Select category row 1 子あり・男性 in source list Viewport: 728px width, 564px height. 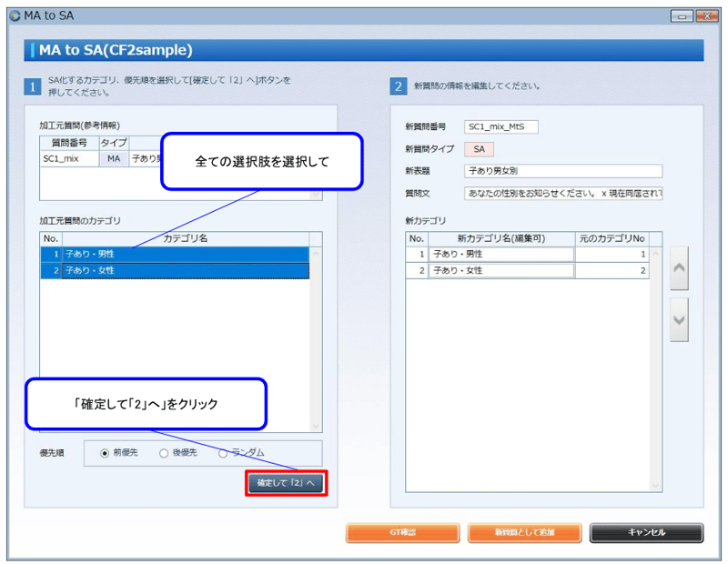point(182,254)
